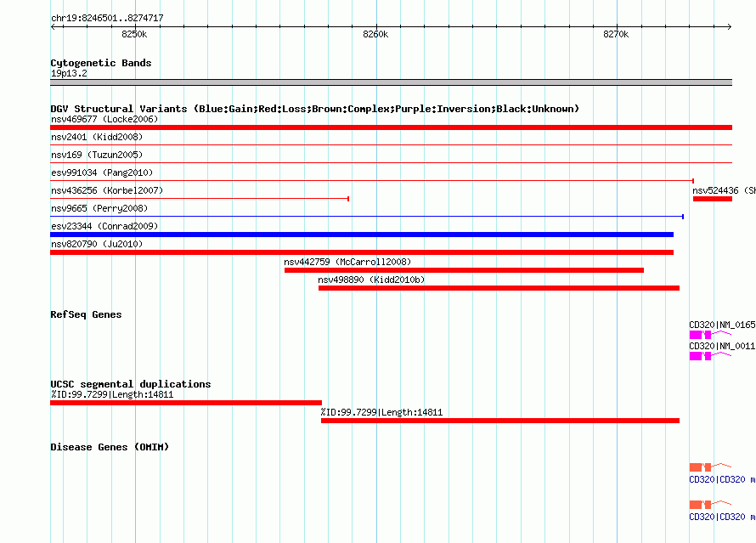Click the nsv820790 (Ju2010) loss bar

click(x=362, y=252)
